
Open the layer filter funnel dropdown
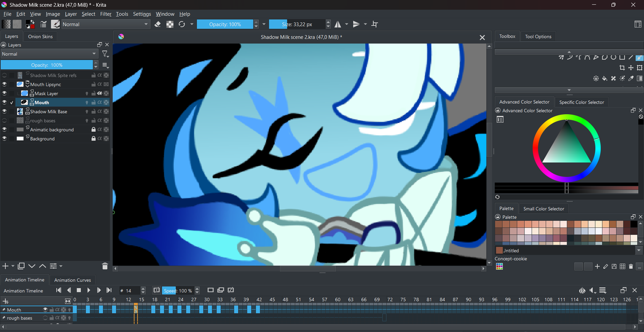point(105,54)
